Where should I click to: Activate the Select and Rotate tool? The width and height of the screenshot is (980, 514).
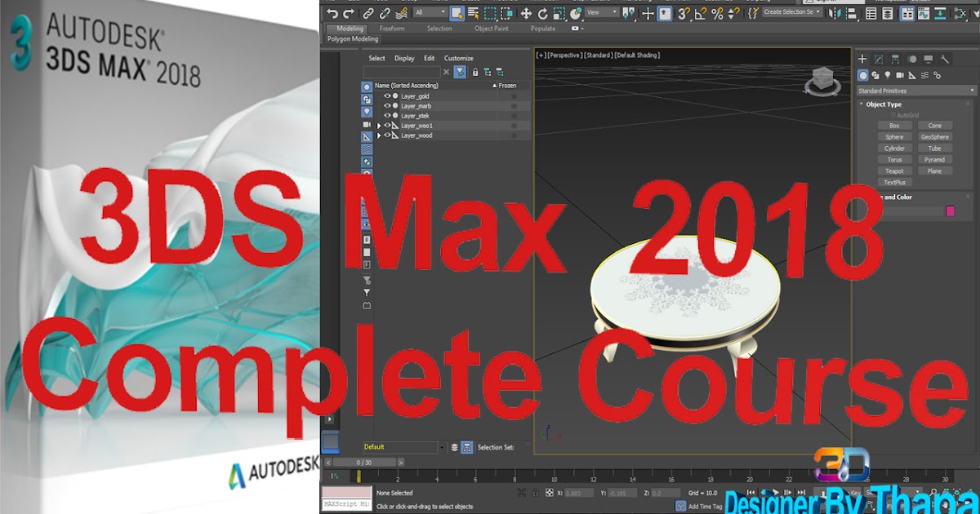click(x=542, y=13)
